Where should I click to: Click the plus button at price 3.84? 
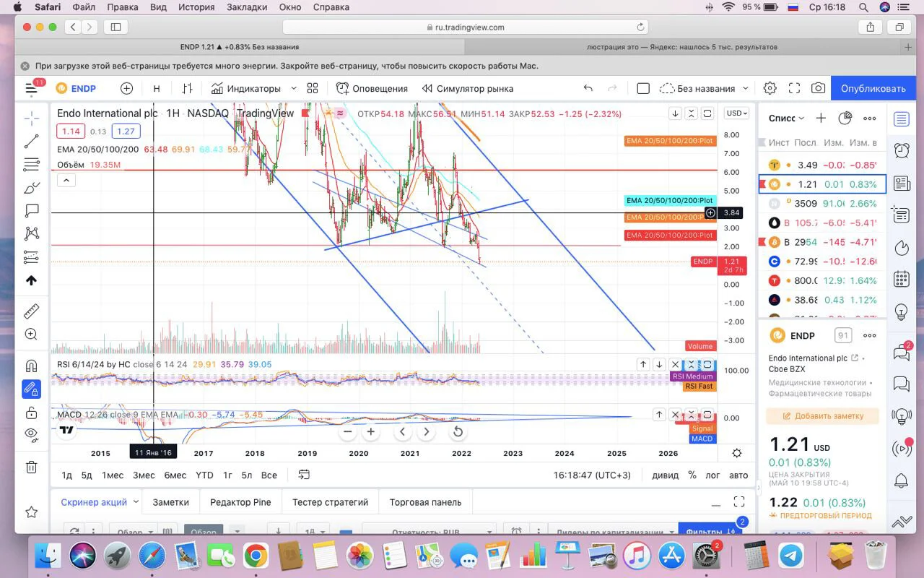pyautogui.click(x=710, y=212)
